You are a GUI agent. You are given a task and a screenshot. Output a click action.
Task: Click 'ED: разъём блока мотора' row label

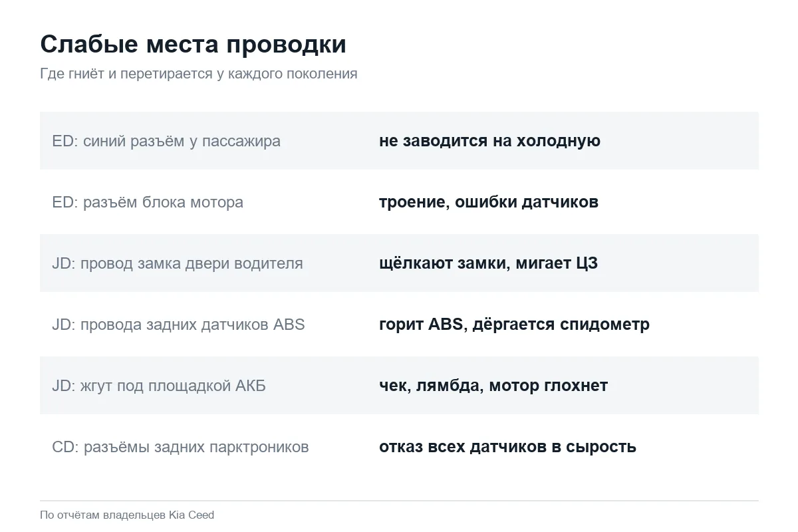(x=148, y=202)
